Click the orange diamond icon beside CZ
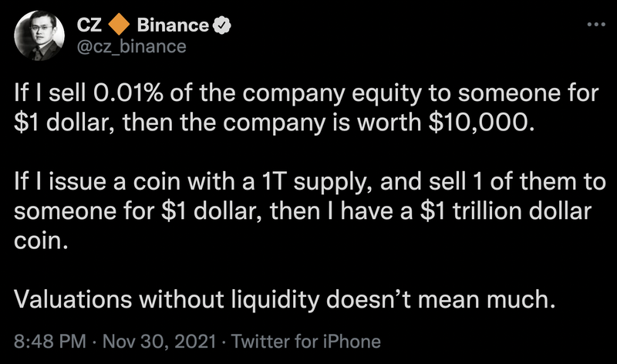The height and width of the screenshot is (364, 617). [119, 25]
